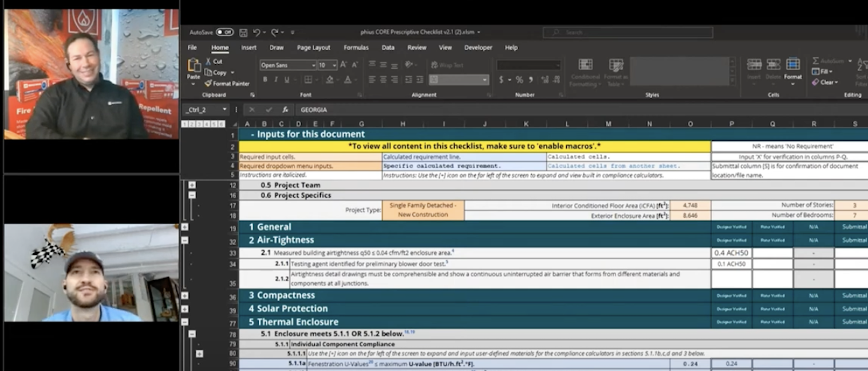Click outline level 1 button
Image resolution: width=868 pixels, height=371 pixels.
coord(184,124)
